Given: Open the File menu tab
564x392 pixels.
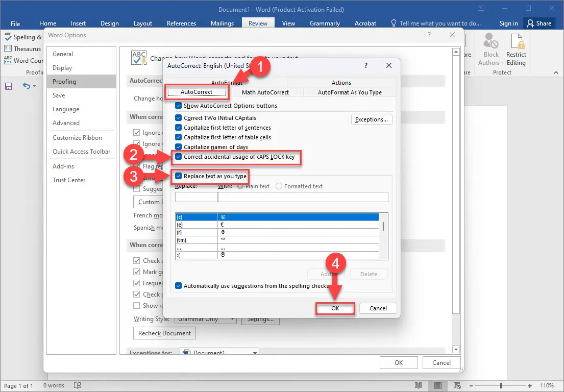Looking at the screenshot, I should 15,23.
